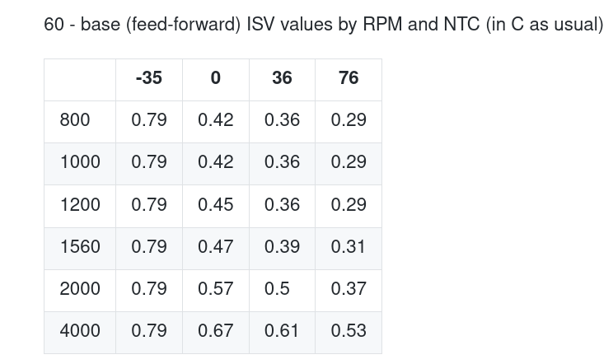The width and height of the screenshot is (613, 364).
Task: Click the heading about base ISV values
Action: 323,24
